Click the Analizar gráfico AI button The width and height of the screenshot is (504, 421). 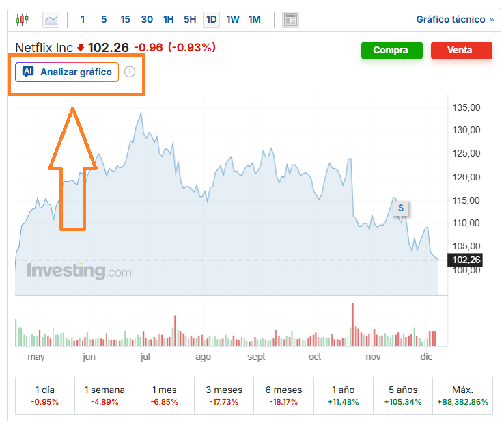coord(67,72)
